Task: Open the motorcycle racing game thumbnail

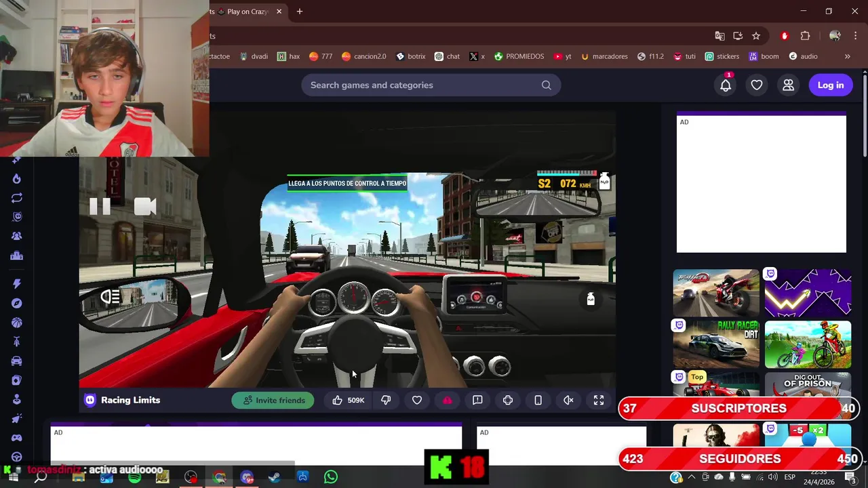Action: click(716, 293)
